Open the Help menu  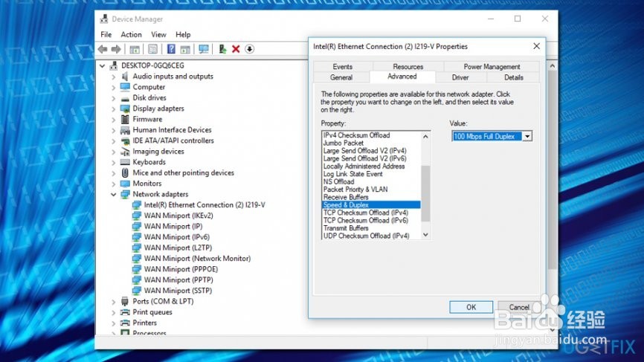pos(183,34)
